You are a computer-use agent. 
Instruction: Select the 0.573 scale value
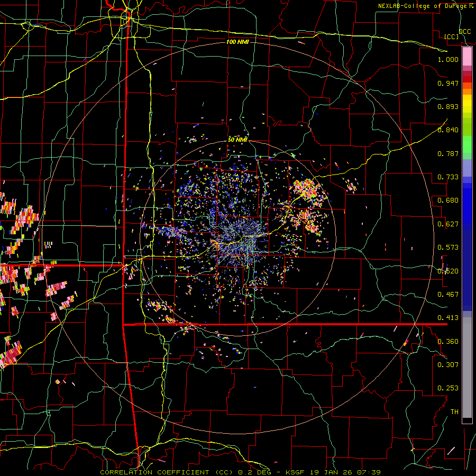point(448,248)
